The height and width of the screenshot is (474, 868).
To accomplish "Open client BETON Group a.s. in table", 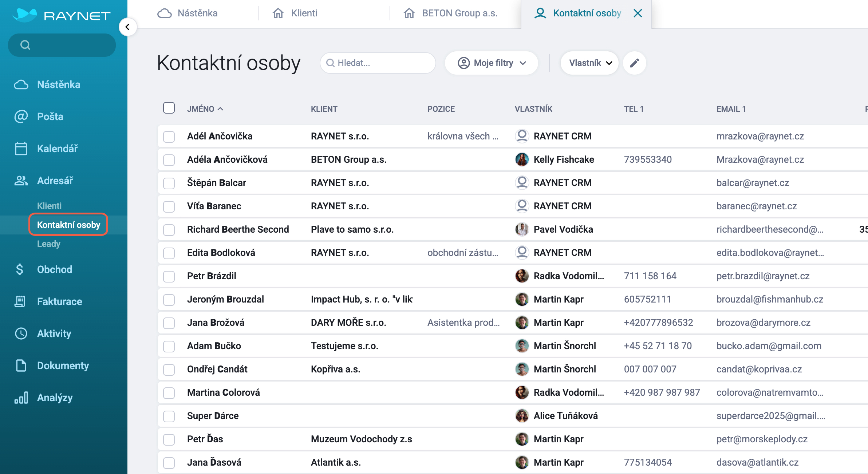I will click(x=349, y=159).
